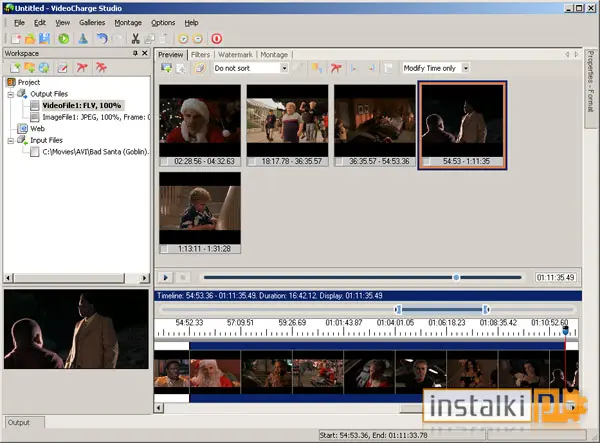The image size is (600, 443).
Task: Open the Edit menu
Action: [40, 23]
